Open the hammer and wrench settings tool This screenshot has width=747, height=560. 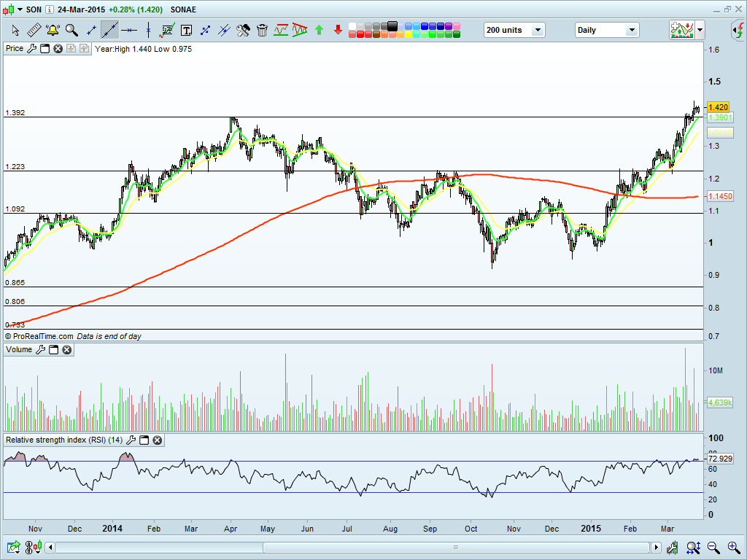[x=243, y=31]
